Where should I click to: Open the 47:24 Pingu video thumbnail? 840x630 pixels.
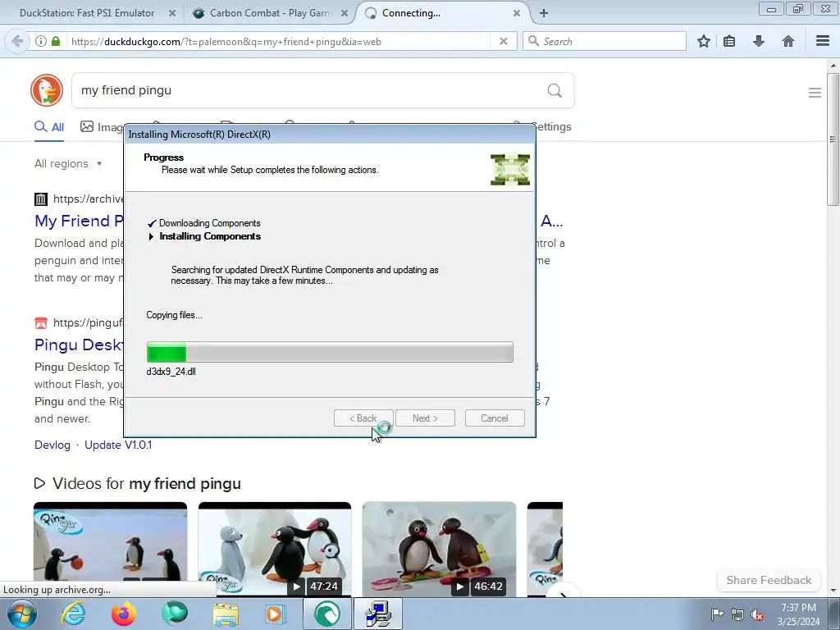pos(275,549)
